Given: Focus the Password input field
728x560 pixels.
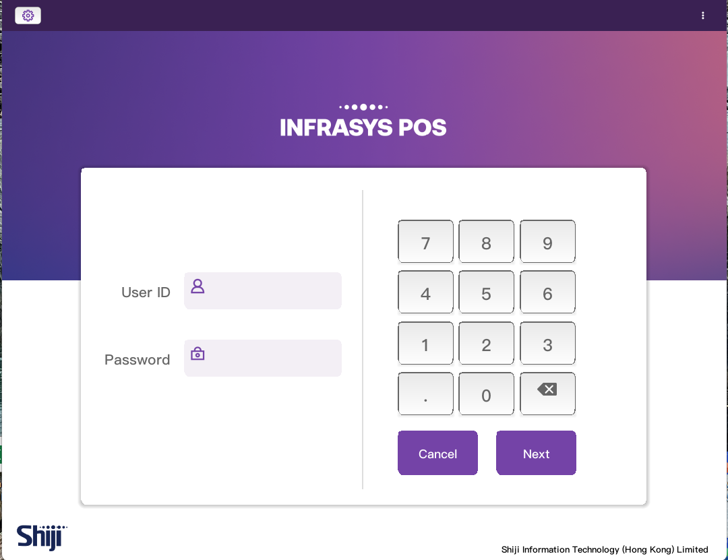Looking at the screenshot, I should point(270,358).
